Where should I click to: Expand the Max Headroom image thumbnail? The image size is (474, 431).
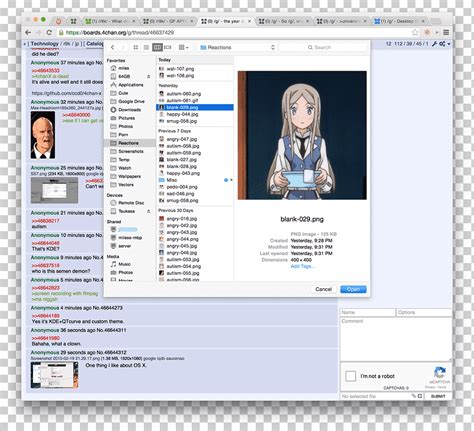(43, 135)
